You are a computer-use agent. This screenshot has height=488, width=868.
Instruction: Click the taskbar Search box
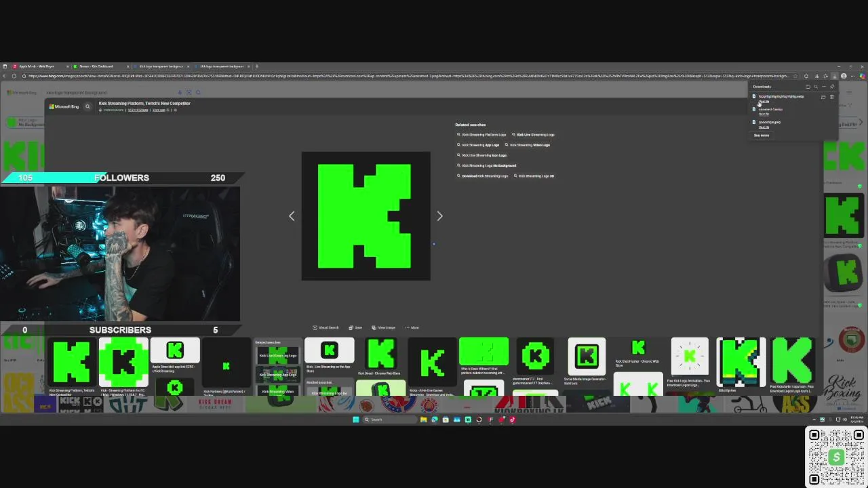[x=389, y=420]
